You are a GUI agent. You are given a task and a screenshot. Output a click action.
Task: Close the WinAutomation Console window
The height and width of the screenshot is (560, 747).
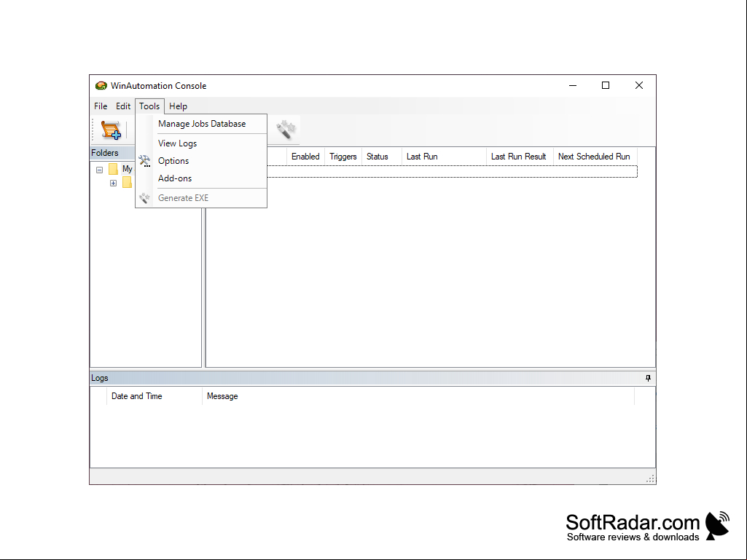(x=639, y=85)
